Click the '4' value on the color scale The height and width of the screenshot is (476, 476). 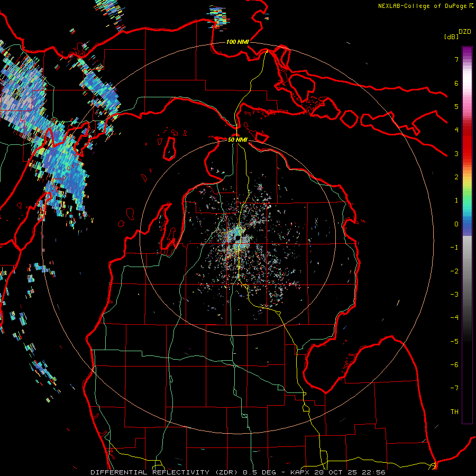[x=456, y=130]
